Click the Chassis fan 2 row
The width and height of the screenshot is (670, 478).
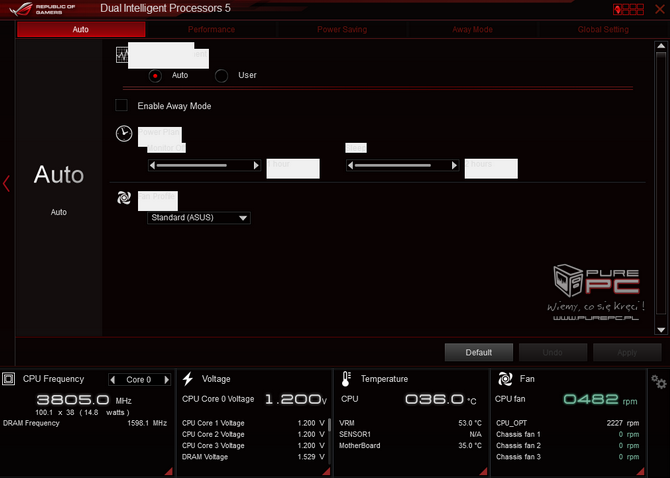[x=567, y=446]
